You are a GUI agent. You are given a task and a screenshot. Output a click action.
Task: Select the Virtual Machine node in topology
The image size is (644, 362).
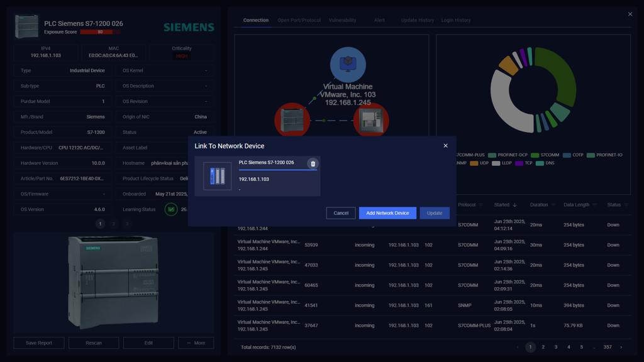(348, 64)
